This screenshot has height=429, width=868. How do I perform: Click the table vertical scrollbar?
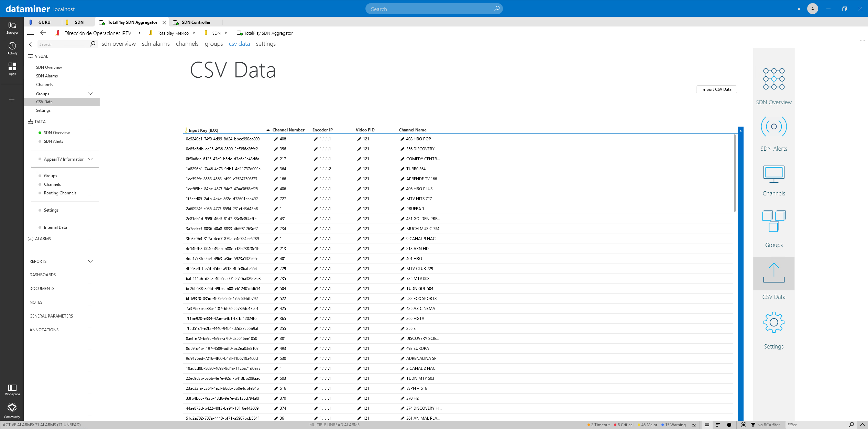point(735,173)
